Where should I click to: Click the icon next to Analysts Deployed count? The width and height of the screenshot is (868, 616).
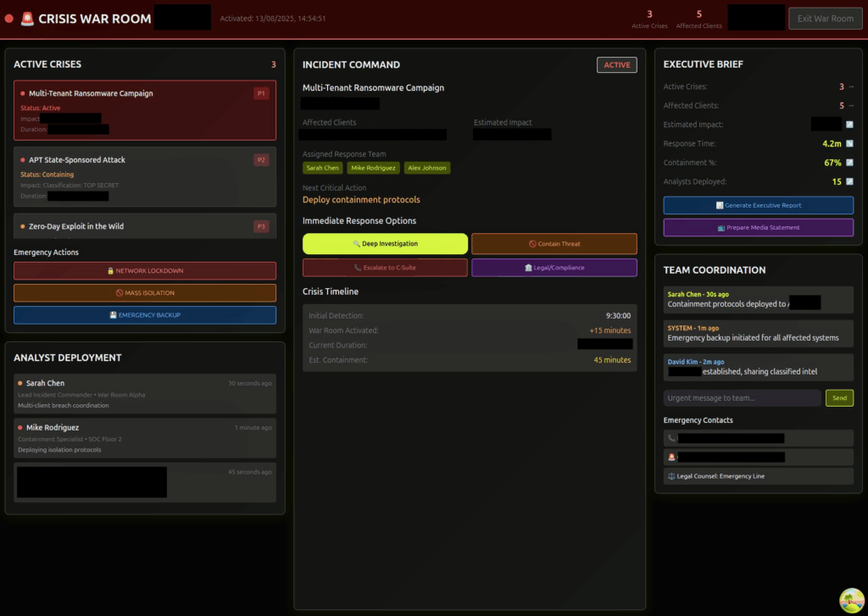point(849,181)
